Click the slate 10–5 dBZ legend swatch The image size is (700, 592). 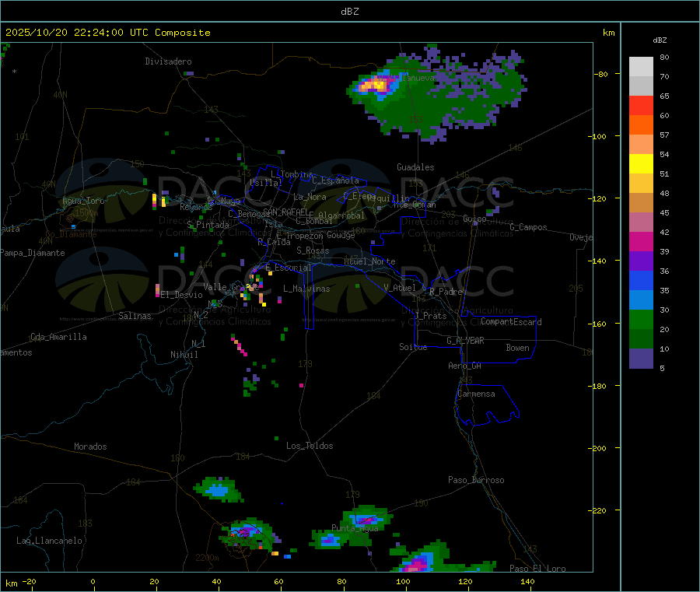[x=641, y=359]
